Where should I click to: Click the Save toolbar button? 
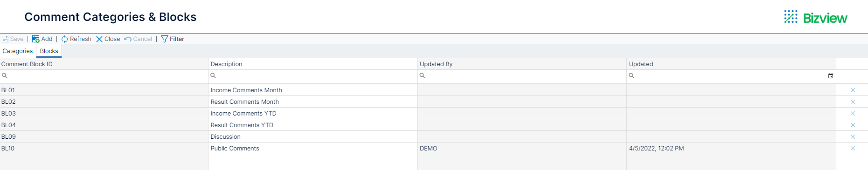pos(13,39)
